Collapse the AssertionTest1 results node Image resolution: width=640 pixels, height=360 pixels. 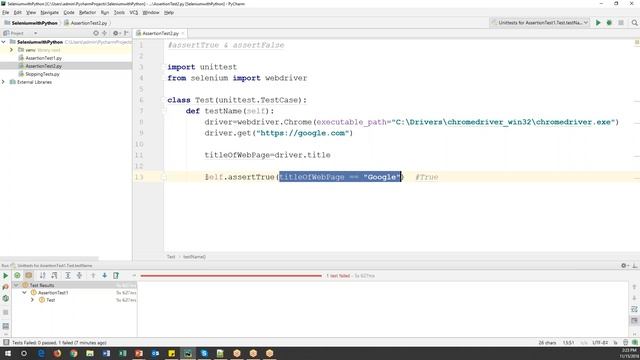(x=24, y=293)
